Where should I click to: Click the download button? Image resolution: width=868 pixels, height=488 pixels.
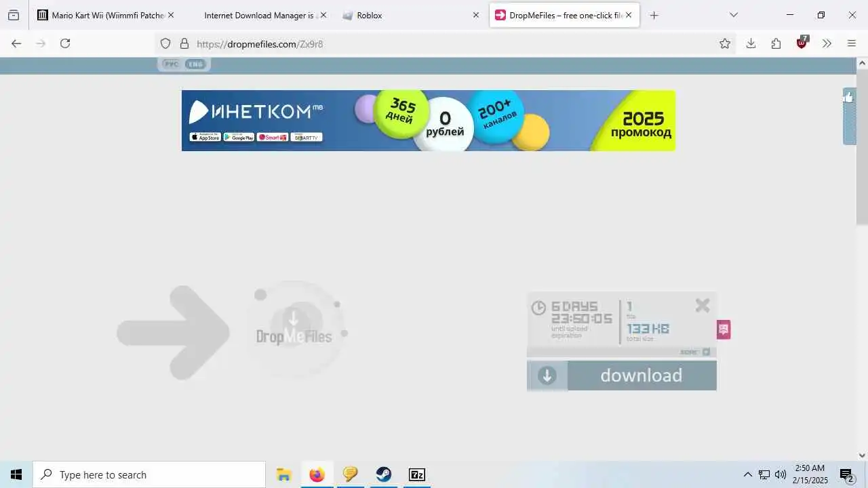[622, 375]
